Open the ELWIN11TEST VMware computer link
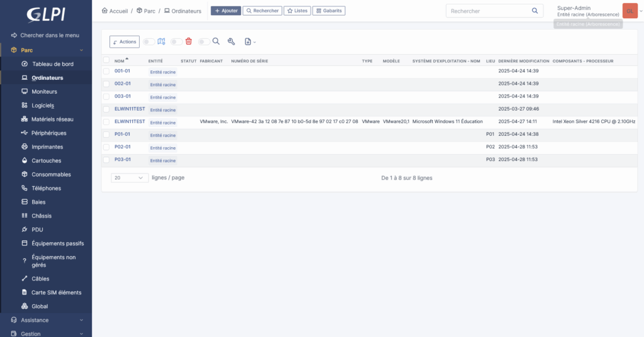The height and width of the screenshot is (337, 644). 130,121
